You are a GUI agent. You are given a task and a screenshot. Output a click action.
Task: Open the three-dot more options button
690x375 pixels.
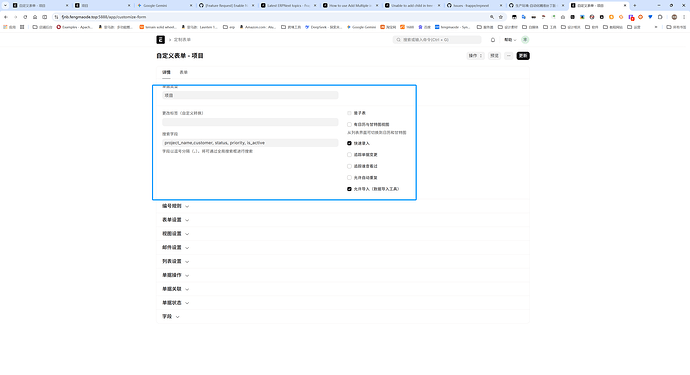coord(509,56)
